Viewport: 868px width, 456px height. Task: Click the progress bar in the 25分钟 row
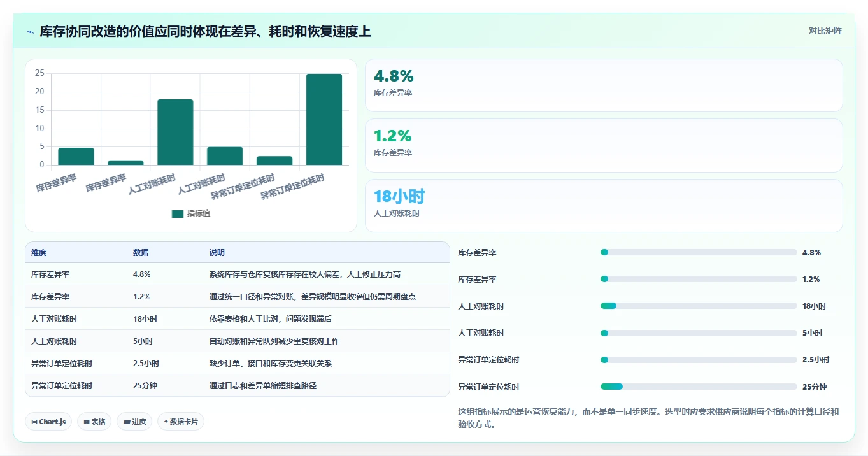[x=699, y=387]
